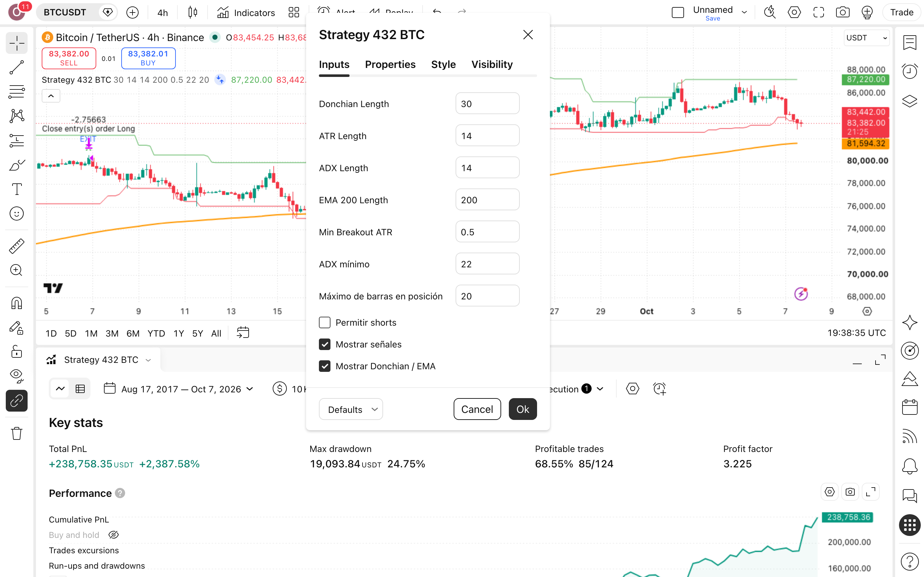The image size is (924, 577).
Task: Open the Fibonacci retracement tool
Action: [x=17, y=92]
